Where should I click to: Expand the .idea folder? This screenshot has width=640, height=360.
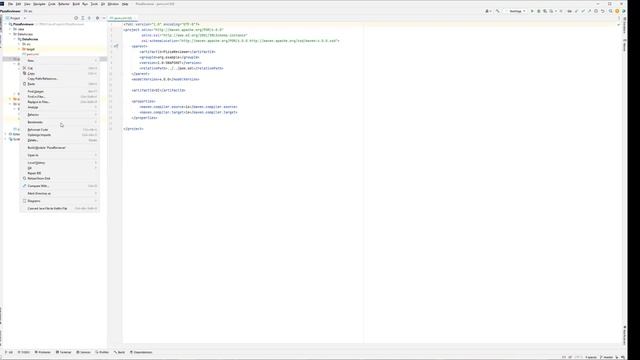[x=10, y=29]
